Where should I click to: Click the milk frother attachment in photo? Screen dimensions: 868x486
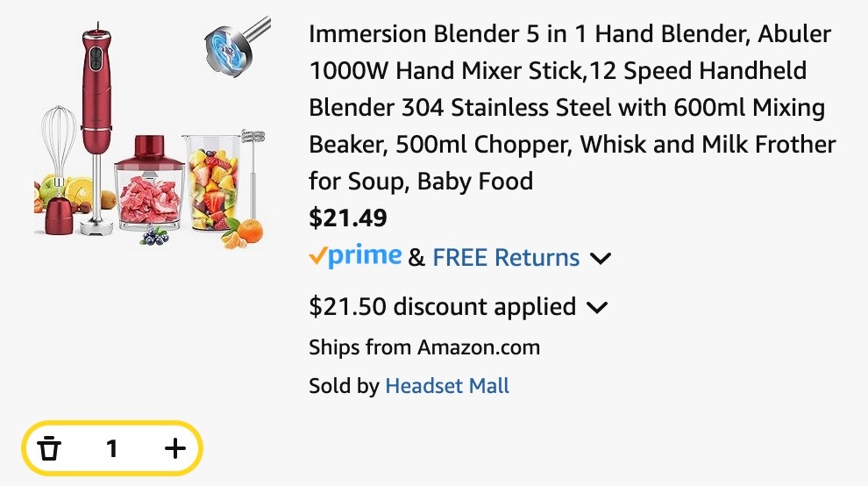point(252,171)
